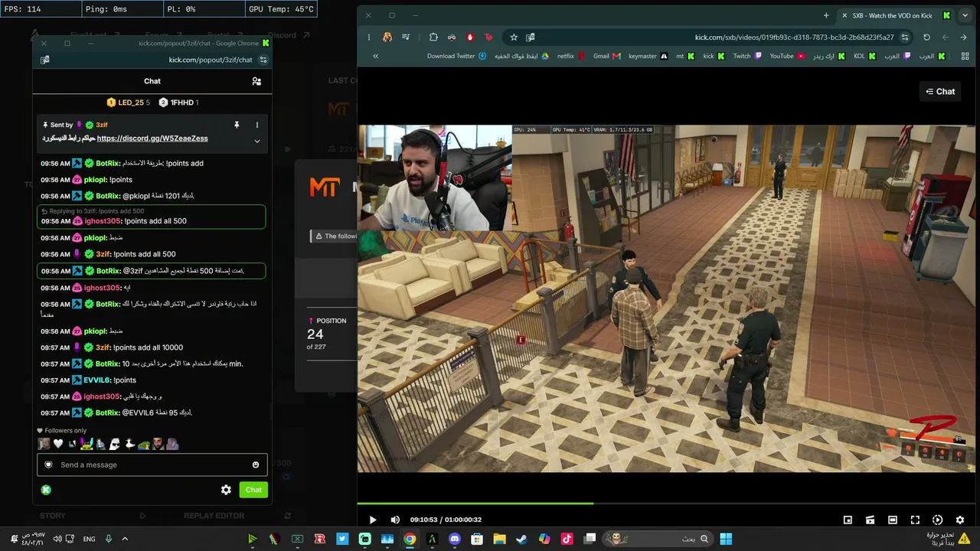Open the Download Twitter bookmark

click(456, 56)
